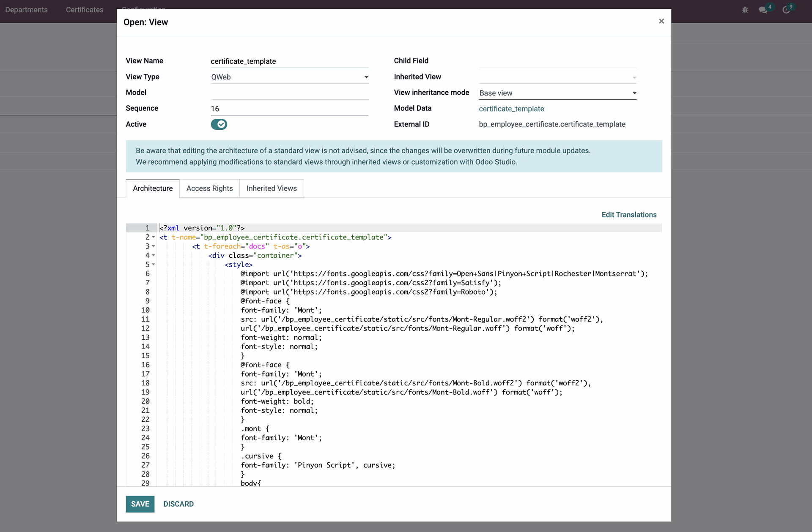Click line number 20 in the gutter
The height and width of the screenshot is (532, 812).
(x=145, y=401)
